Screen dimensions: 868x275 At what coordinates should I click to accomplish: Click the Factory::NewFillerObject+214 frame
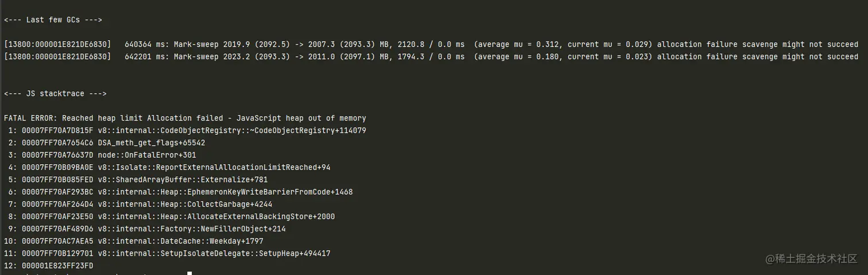192,229
